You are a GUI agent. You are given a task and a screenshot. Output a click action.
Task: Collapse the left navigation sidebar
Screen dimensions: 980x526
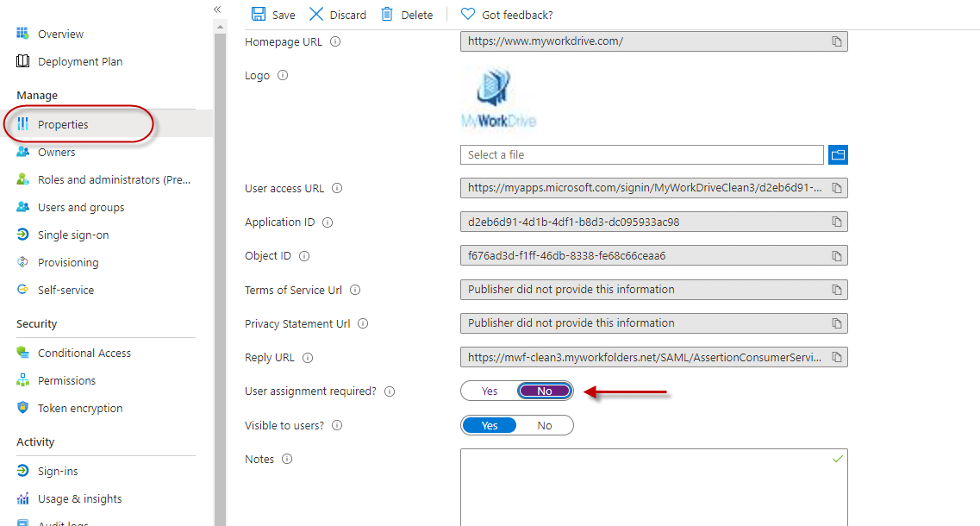(217, 9)
